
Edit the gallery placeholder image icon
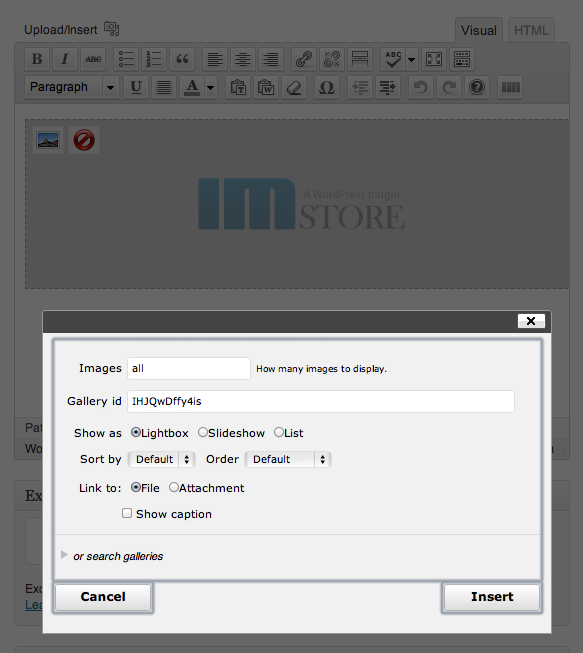(48, 140)
